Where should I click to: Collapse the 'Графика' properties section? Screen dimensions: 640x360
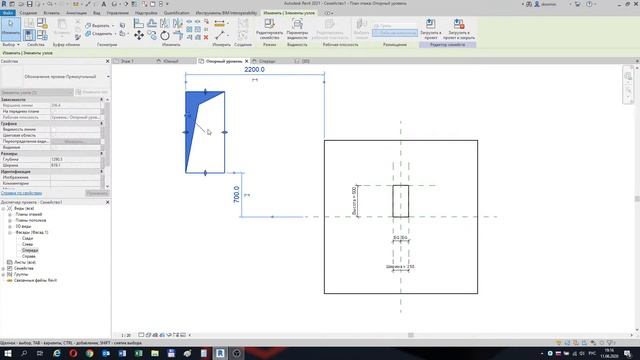[x=102, y=123]
